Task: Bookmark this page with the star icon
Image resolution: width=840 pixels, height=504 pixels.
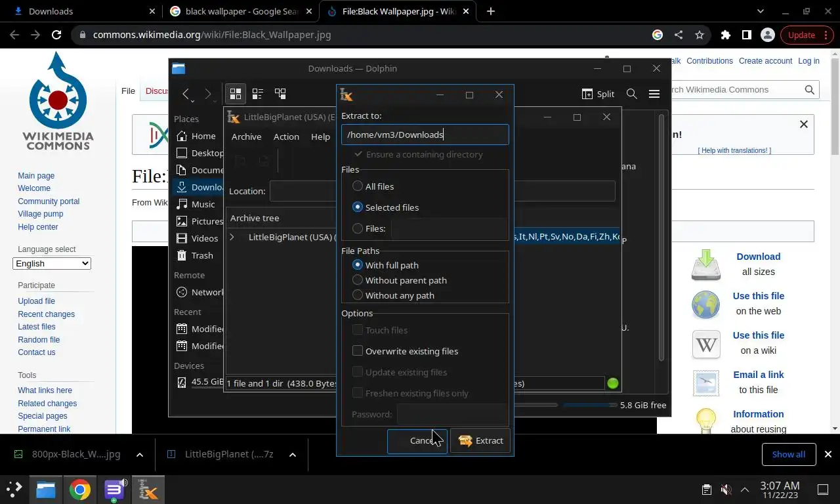Action: (x=700, y=35)
